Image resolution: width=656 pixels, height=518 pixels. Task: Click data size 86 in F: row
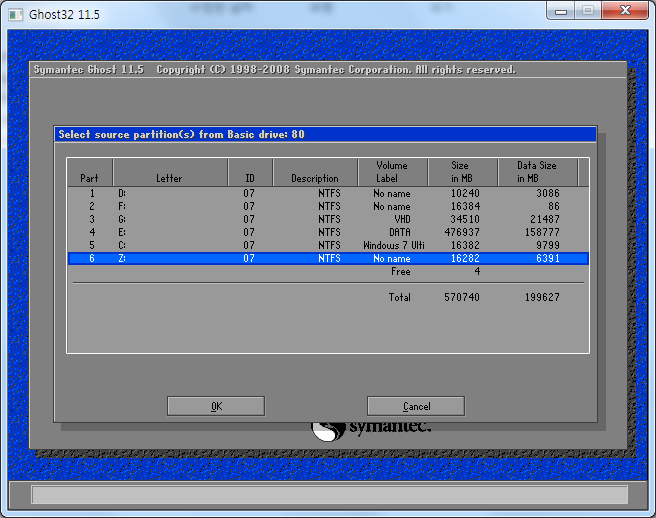pos(554,206)
